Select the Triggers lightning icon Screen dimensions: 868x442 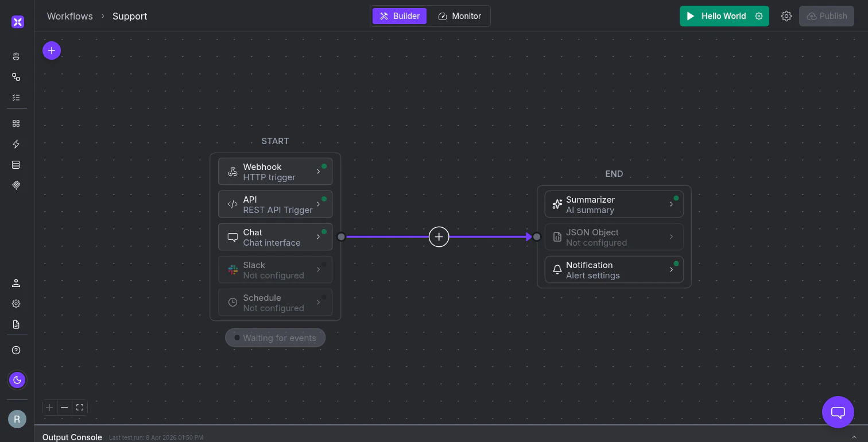click(16, 144)
